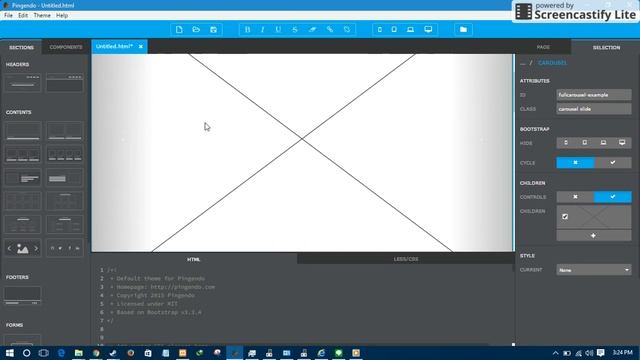Toggle the carousel child slide checkbox
Screen dimensions: 640x360
point(565,217)
